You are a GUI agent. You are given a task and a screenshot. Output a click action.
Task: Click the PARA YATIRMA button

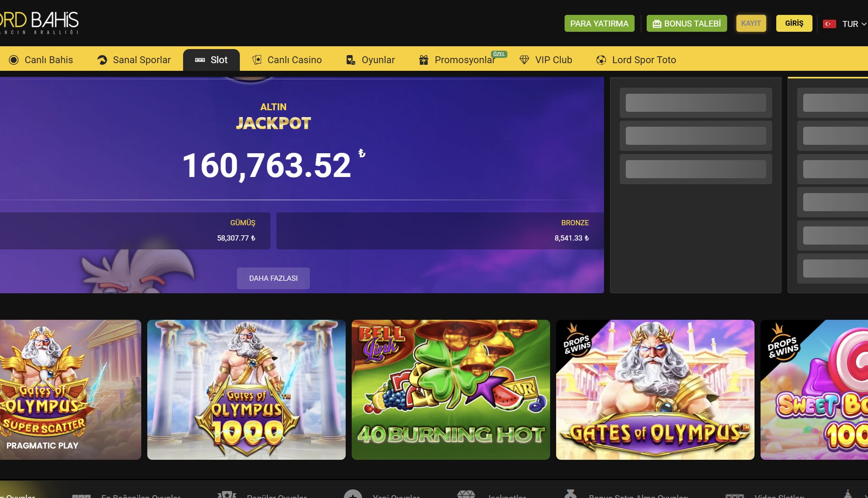599,23
